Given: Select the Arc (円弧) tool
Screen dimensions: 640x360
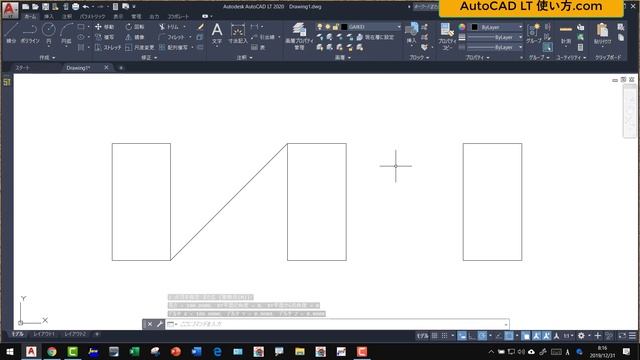Looking at the screenshot, I should (66, 33).
